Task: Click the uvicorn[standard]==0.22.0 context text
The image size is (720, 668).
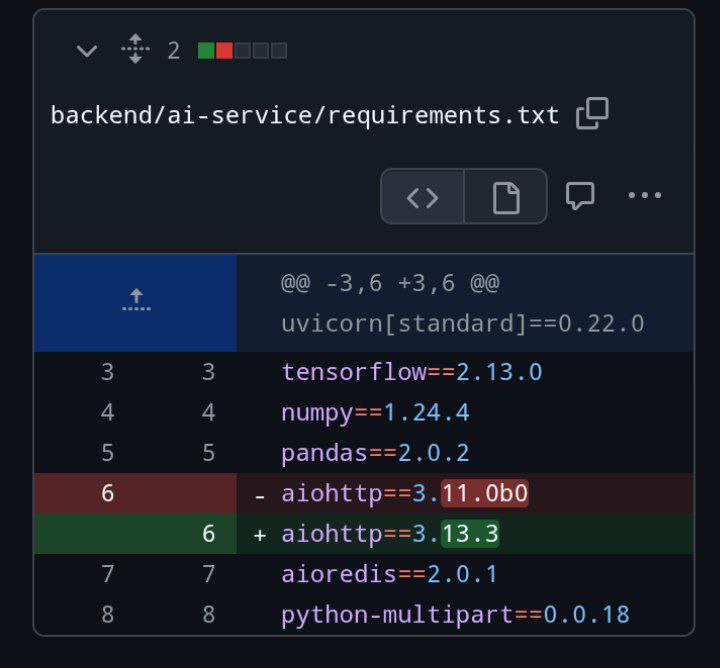Action: (463, 324)
